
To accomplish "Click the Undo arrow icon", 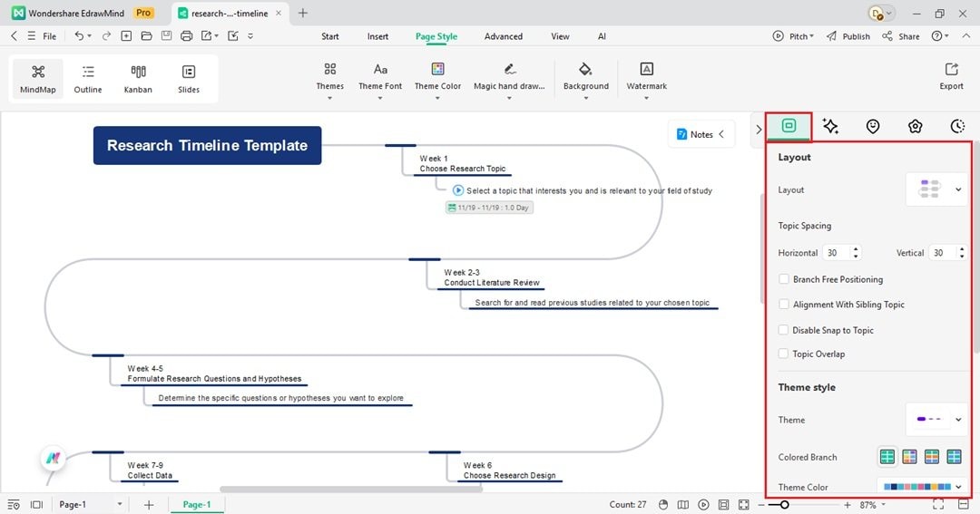I will [79, 36].
